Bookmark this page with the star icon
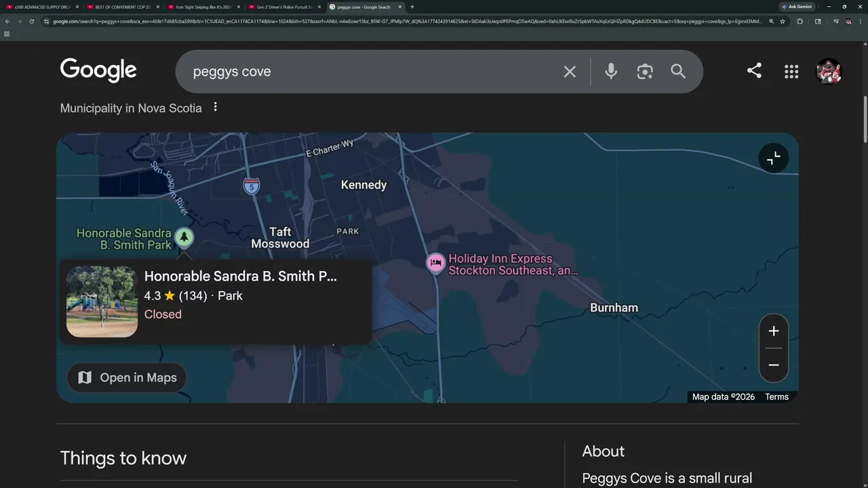Screen dimensions: 868x488 tap(783, 21)
